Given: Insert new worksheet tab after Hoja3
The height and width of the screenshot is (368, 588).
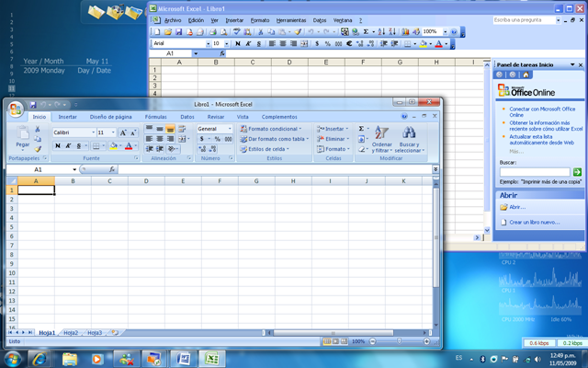Looking at the screenshot, I should click(x=115, y=333).
